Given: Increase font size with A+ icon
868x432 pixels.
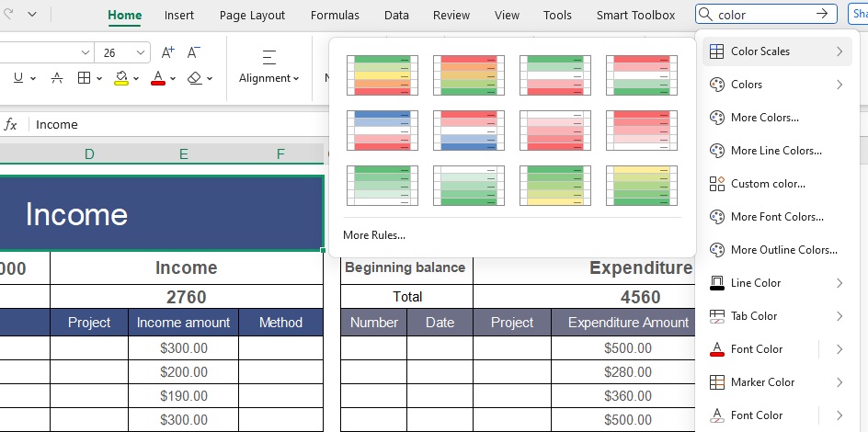Looking at the screenshot, I should 167,52.
